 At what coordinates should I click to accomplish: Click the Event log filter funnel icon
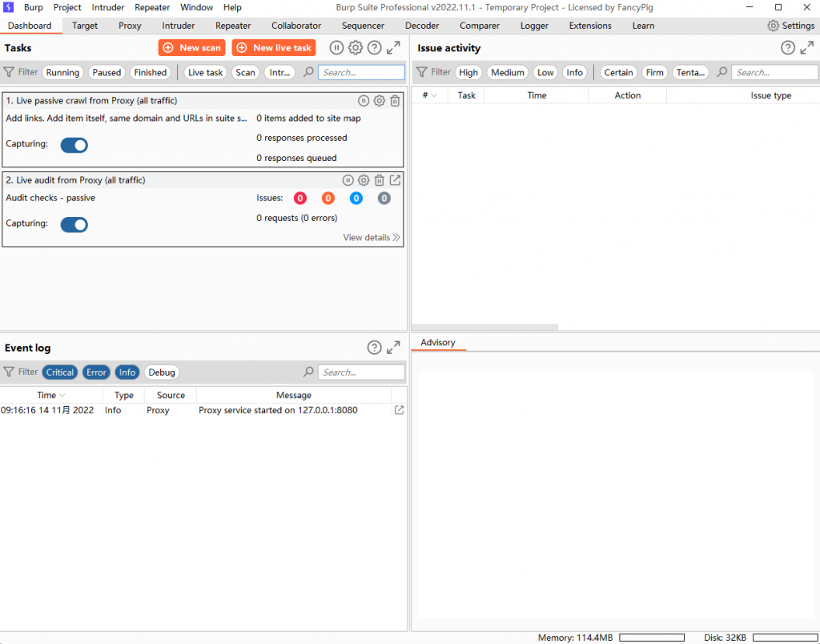[x=9, y=372]
